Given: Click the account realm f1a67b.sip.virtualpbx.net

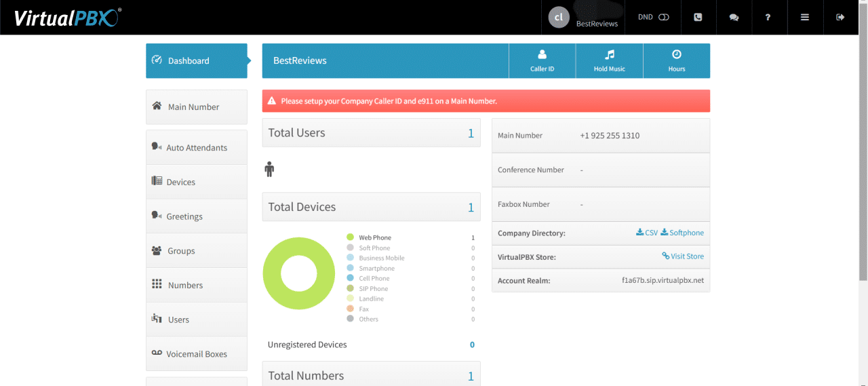Looking at the screenshot, I should click(x=663, y=280).
